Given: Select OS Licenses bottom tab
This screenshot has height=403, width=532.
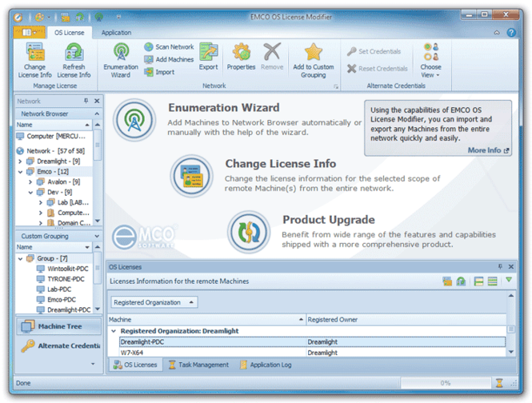Looking at the screenshot, I should 135,365.
